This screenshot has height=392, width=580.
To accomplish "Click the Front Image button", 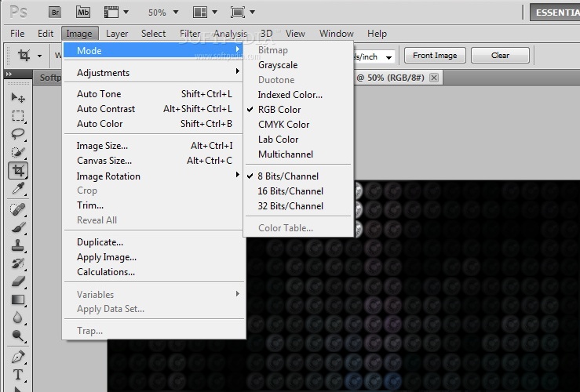I will (x=435, y=56).
